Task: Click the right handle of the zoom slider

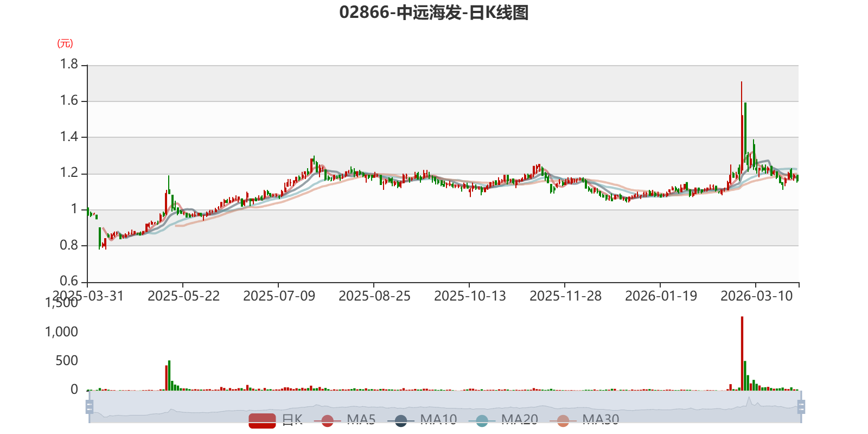Action: click(x=801, y=407)
